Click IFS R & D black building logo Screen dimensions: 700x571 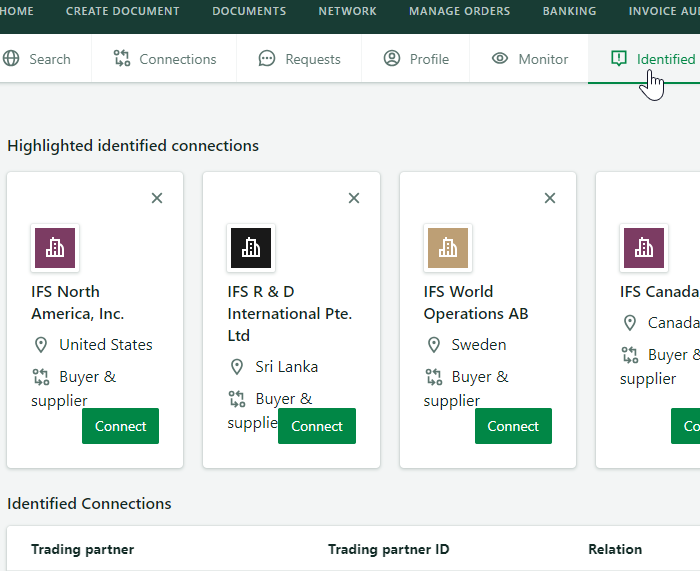[251, 248]
